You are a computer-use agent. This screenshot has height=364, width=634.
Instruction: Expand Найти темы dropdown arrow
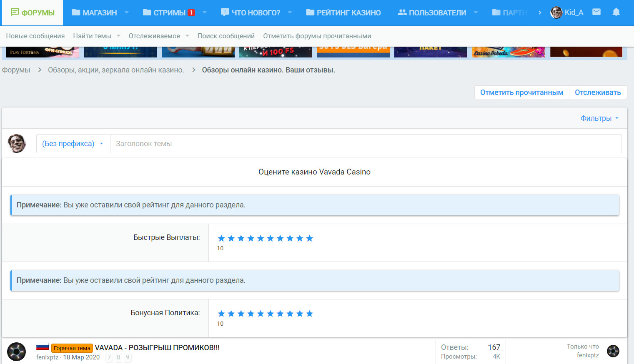pyautogui.click(x=118, y=36)
